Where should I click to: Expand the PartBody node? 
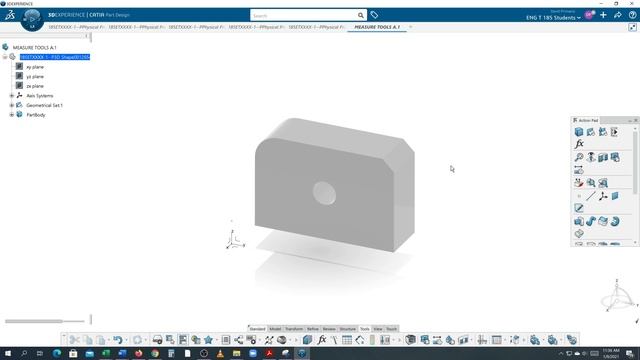pyautogui.click(x=12, y=115)
